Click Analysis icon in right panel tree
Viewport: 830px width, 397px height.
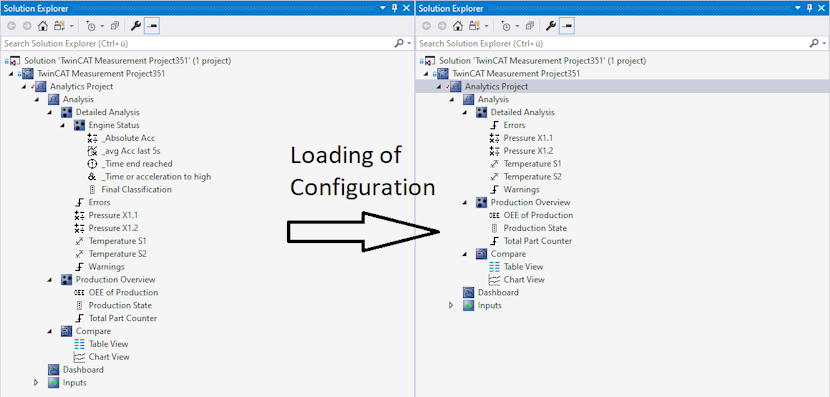pyautogui.click(x=468, y=99)
